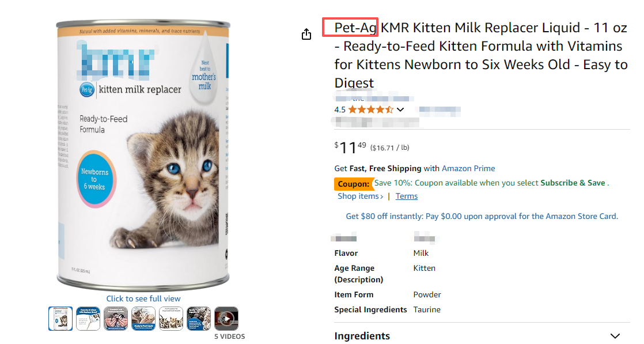Select the third thumbnail in the image strip
The image size is (644, 344).
(x=116, y=319)
